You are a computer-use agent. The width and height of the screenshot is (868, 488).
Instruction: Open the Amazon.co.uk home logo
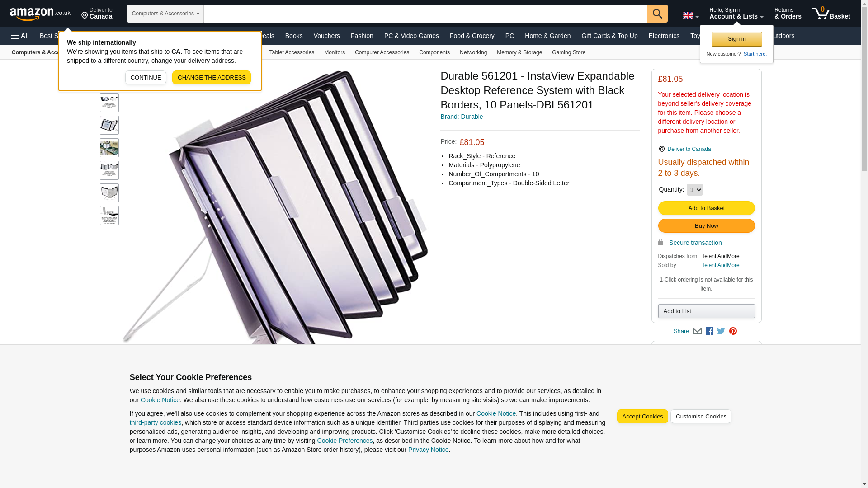(40, 14)
